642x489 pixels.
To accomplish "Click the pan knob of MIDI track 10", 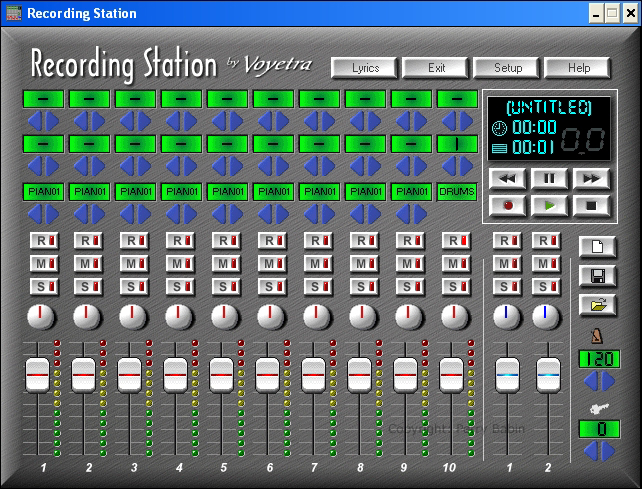I will point(454,317).
